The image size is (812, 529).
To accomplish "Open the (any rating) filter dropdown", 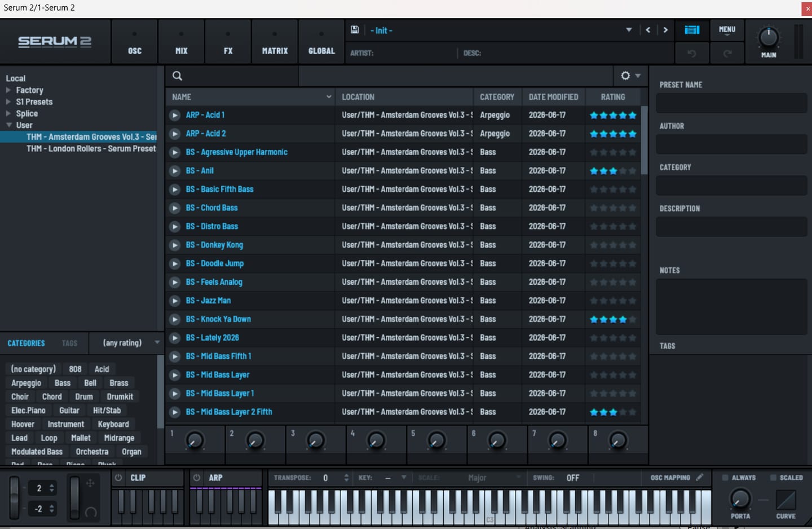I will point(131,343).
